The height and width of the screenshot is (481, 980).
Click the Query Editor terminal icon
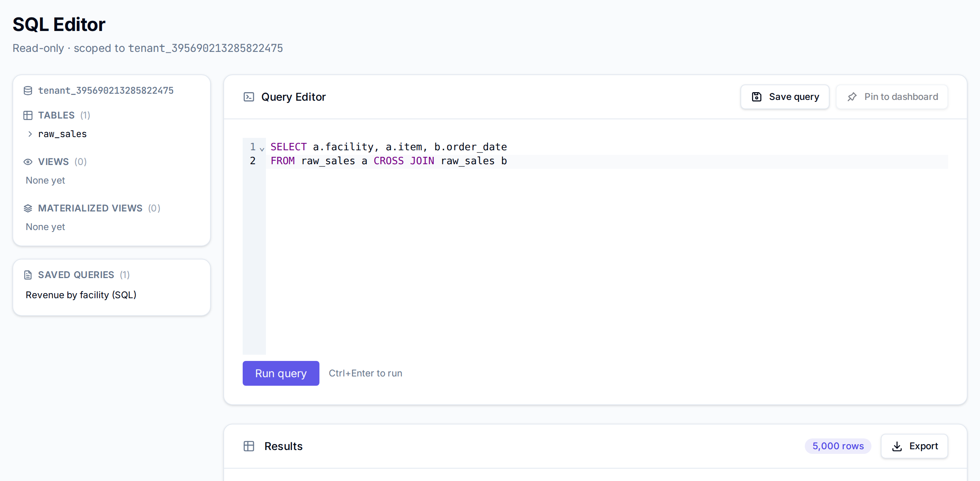tap(249, 97)
